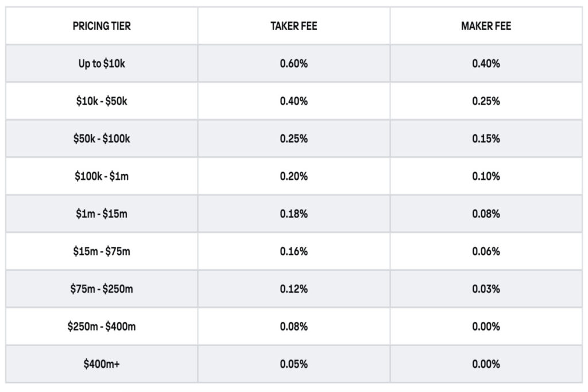The width and height of the screenshot is (588, 392).
Task: Click the MAKER FEE column header
Action: tap(486, 26)
